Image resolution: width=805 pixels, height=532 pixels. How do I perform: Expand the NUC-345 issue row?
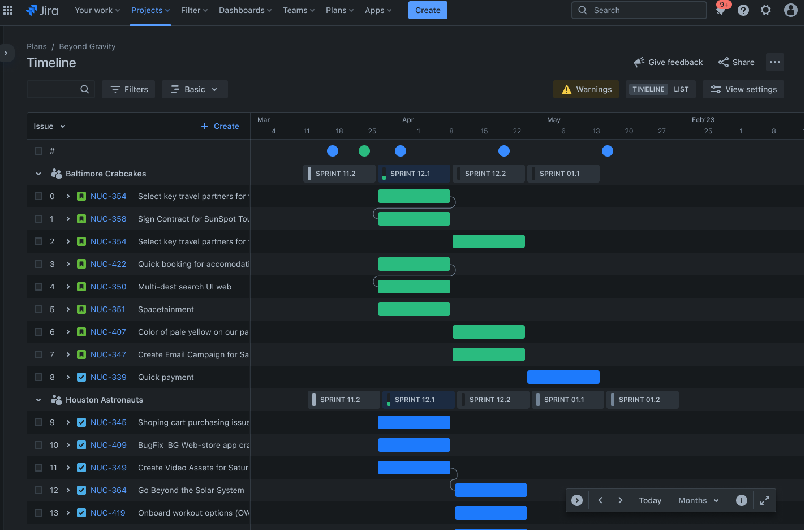[x=67, y=422]
